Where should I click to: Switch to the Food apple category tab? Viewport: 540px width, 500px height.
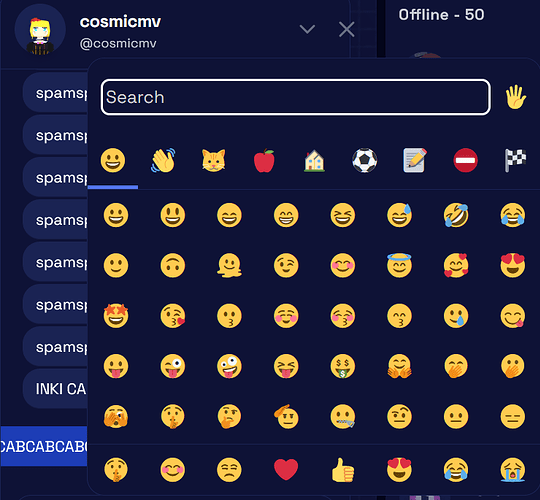(x=264, y=160)
